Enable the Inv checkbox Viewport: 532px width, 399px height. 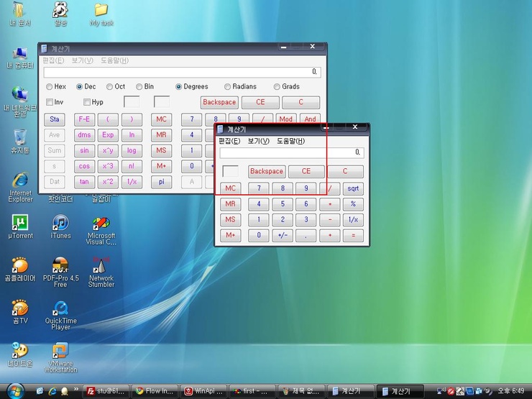[x=50, y=102]
